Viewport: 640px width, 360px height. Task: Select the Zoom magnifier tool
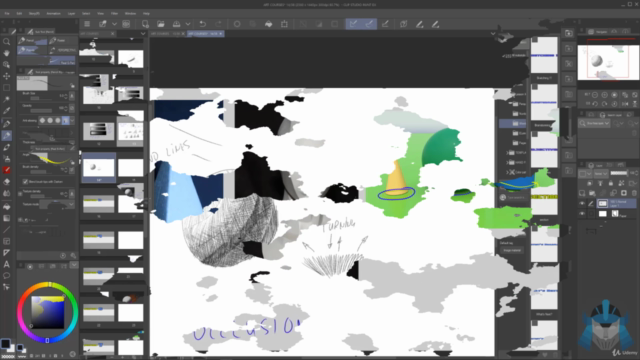click(x=7, y=42)
